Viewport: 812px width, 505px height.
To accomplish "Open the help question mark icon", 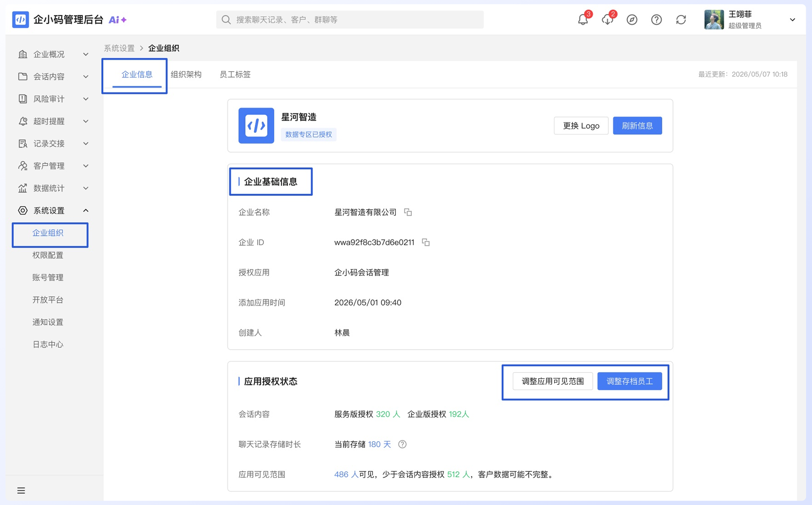I will (x=656, y=20).
